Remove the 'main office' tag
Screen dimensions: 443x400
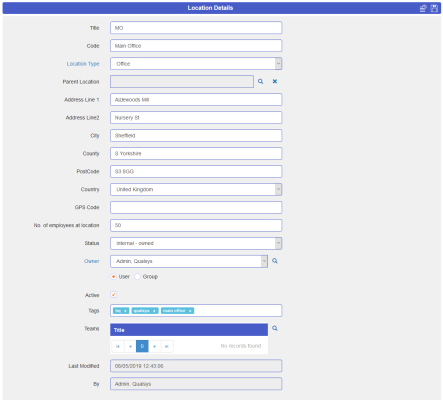[190, 311]
